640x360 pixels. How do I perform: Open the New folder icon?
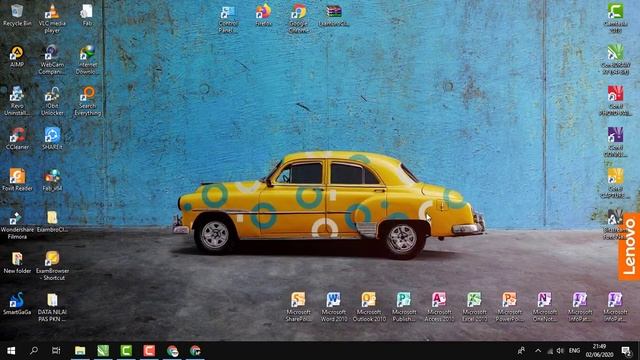[x=17, y=262]
